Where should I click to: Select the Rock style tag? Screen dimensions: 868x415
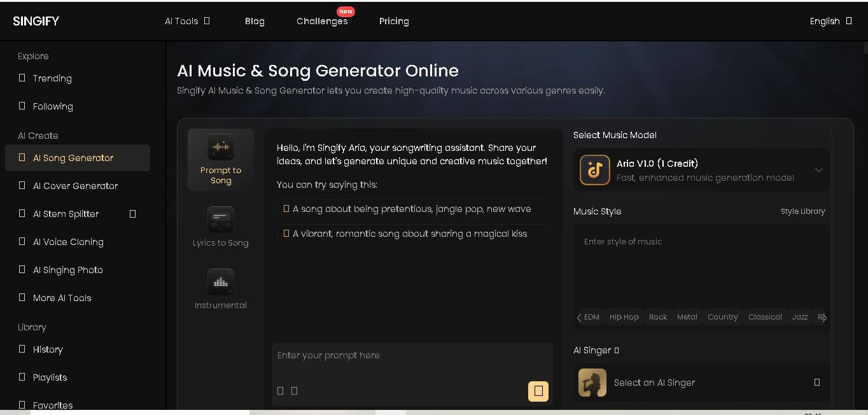658,317
